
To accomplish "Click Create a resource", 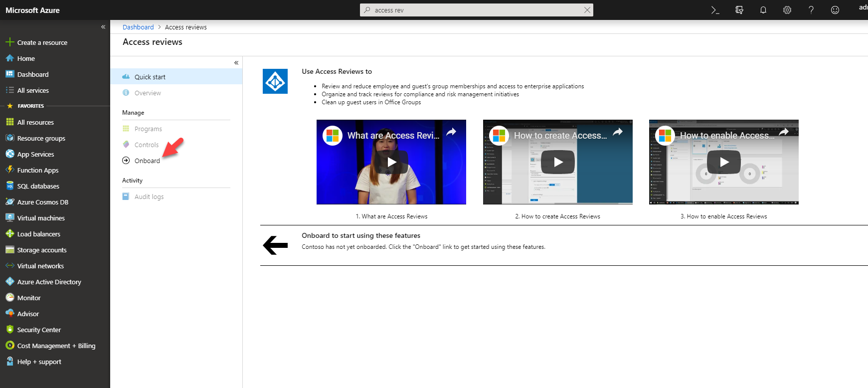I will [x=42, y=42].
